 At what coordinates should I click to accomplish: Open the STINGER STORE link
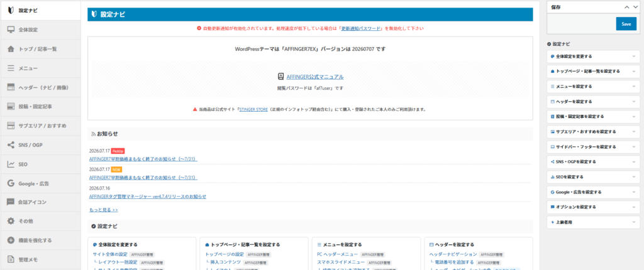[253, 109]
